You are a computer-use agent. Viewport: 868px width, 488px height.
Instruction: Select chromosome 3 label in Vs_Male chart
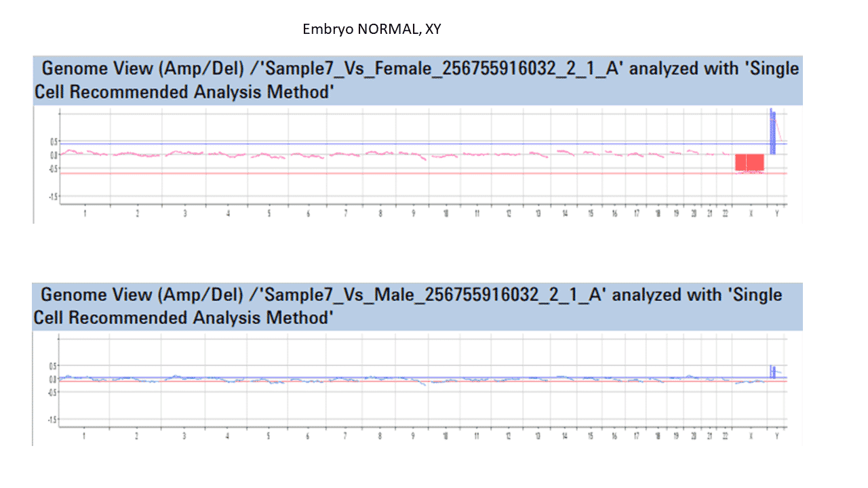pyautogui.click(x=184, y=437)
